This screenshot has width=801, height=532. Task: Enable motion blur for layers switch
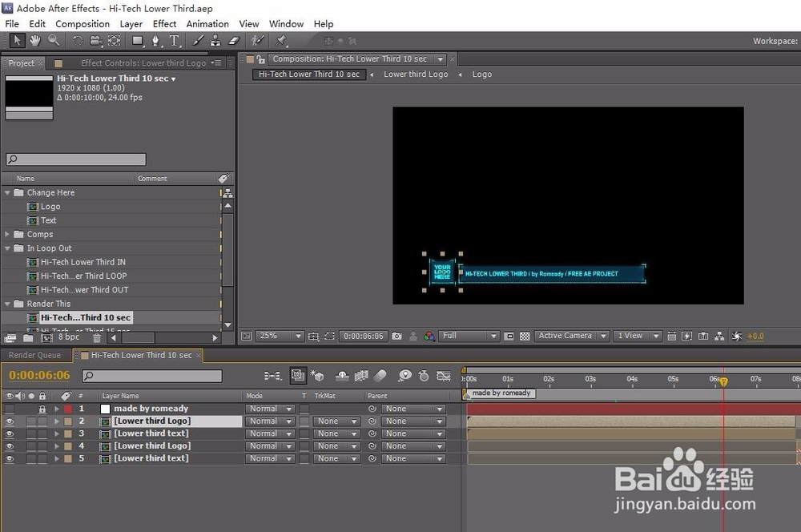(380, 376)
